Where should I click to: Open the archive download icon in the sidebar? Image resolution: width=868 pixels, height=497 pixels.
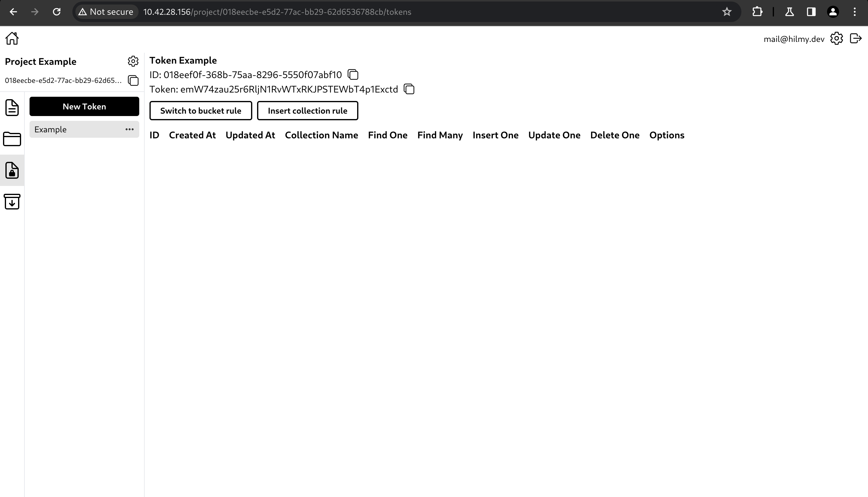pos(12,201)
